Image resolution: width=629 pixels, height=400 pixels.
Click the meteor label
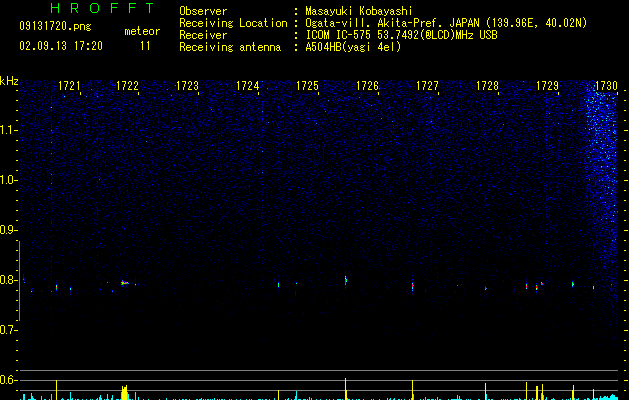(x=142, y=31)
